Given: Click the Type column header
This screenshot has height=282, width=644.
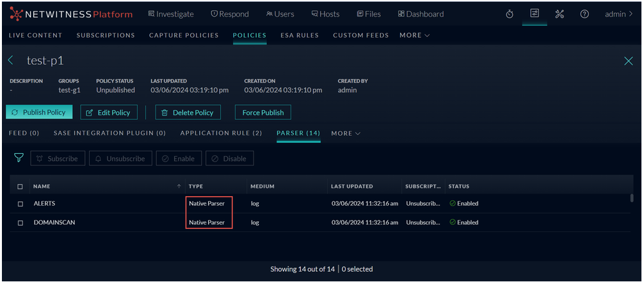Looking at the screenshot, I should (196, 187).
